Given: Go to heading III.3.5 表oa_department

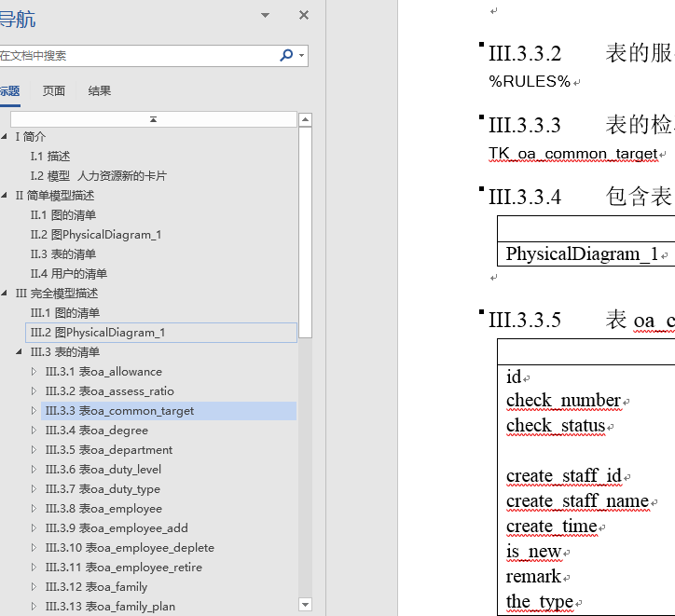Looking at the screenshot, I should (x=109, y=449).
